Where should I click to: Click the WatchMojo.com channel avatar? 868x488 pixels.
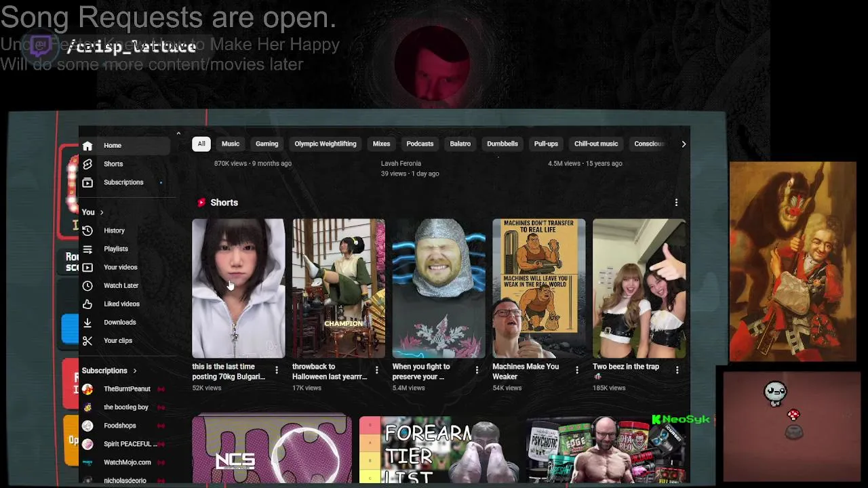pos(87,462)
